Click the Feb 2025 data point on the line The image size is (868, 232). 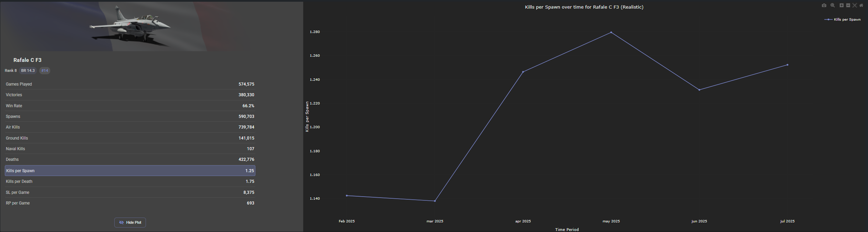tap(347, 196)
